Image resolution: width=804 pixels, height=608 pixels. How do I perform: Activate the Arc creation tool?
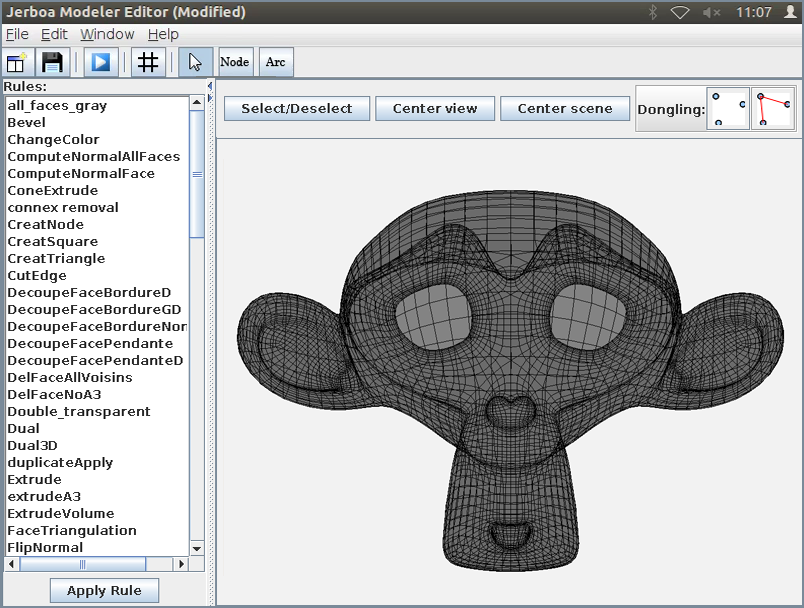(275, 62)
